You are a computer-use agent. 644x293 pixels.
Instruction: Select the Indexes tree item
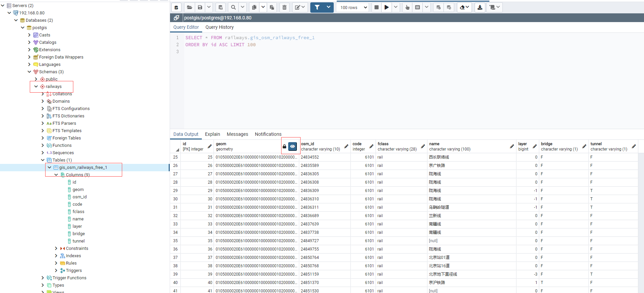pos(73,256)
